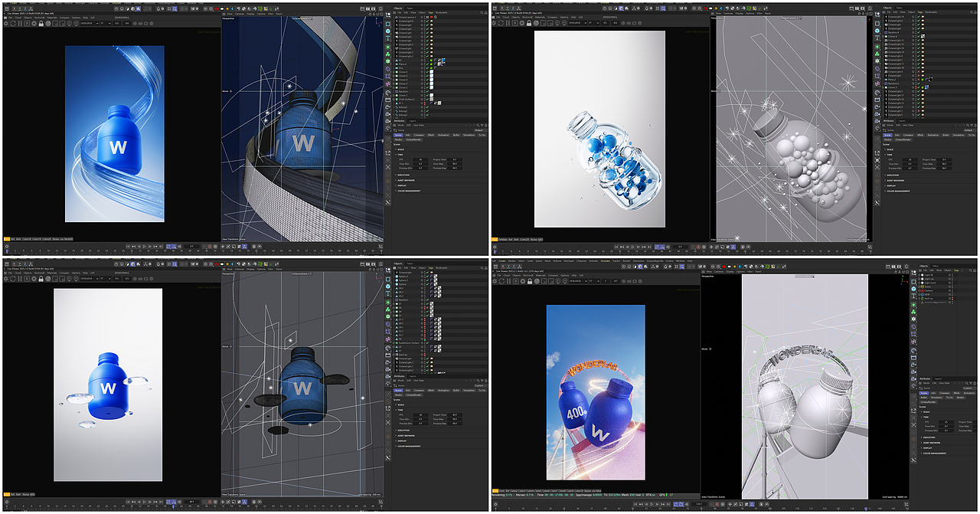This screenshot has width=980, height=514.
Task: Select the Text (T) tool in bottom-right window palette
Action: [x=913, y=296]
